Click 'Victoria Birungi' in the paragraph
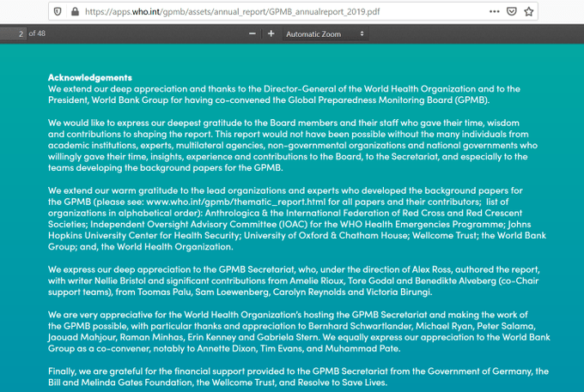The width and height of the screenshot is (584, 392). (398, 292)
